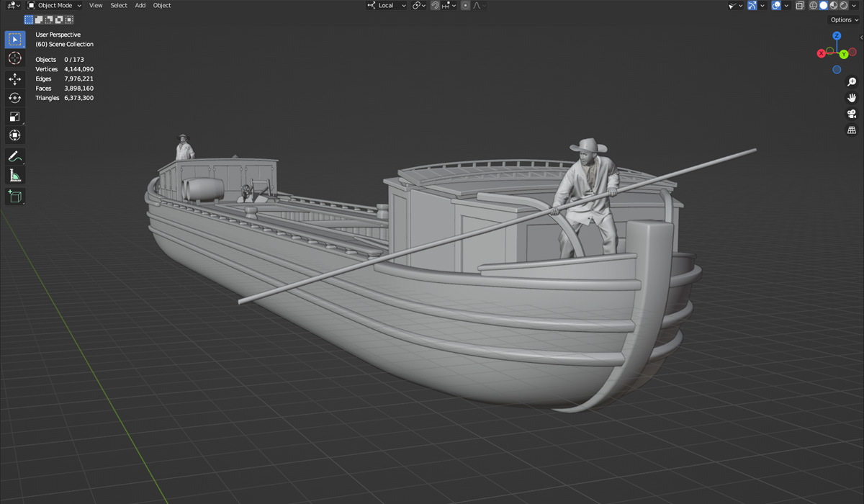
Task: Click the red X axis on gizmo
Action: [822, 53]
